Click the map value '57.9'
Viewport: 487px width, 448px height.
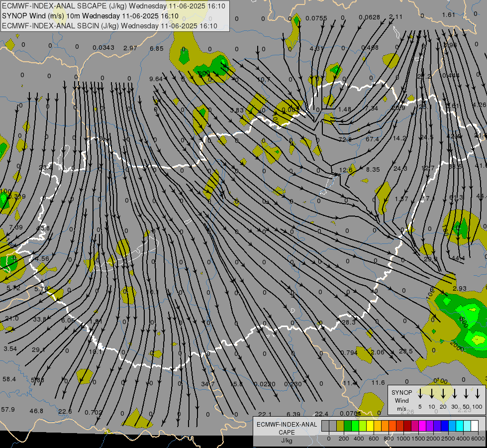tap(8, 410)
